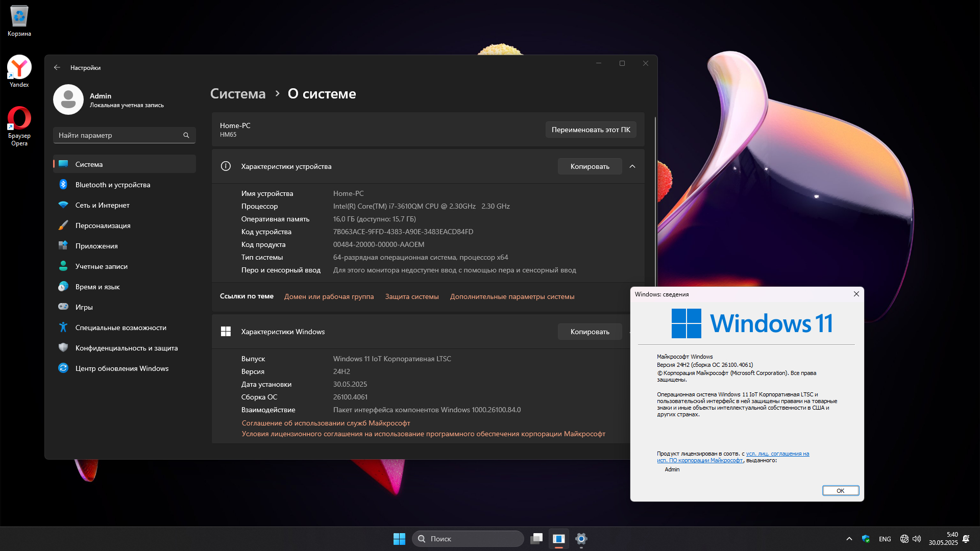
Task: Click the back arrow in Settings
Action: tap(57, 67)
